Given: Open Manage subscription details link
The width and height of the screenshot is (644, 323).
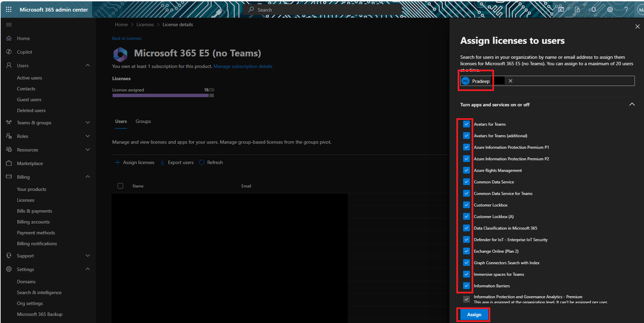Looking at the screenshot, I should point(243,66).
